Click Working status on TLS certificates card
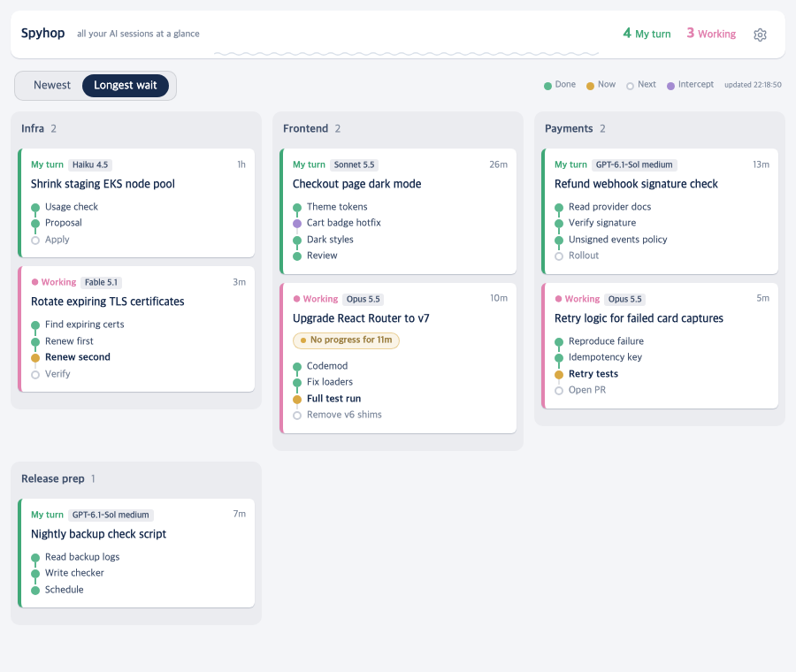 pyautogui.click(x=54, y=282)
